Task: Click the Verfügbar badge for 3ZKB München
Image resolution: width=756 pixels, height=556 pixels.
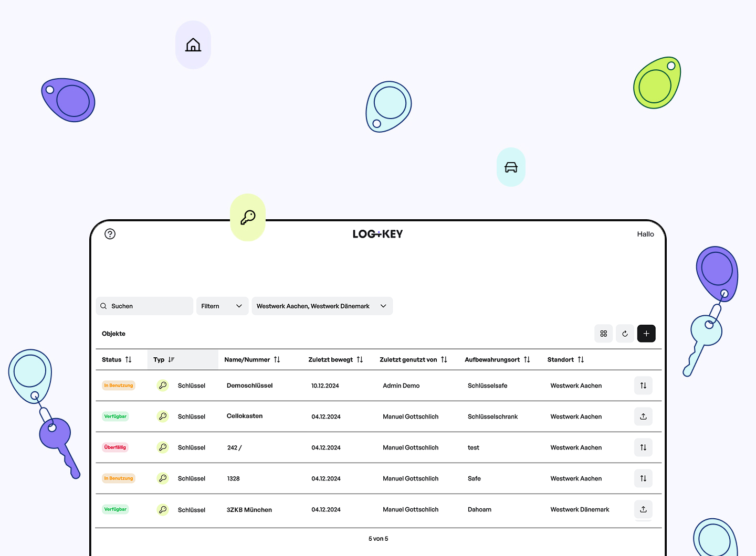Action: [115, 509]
